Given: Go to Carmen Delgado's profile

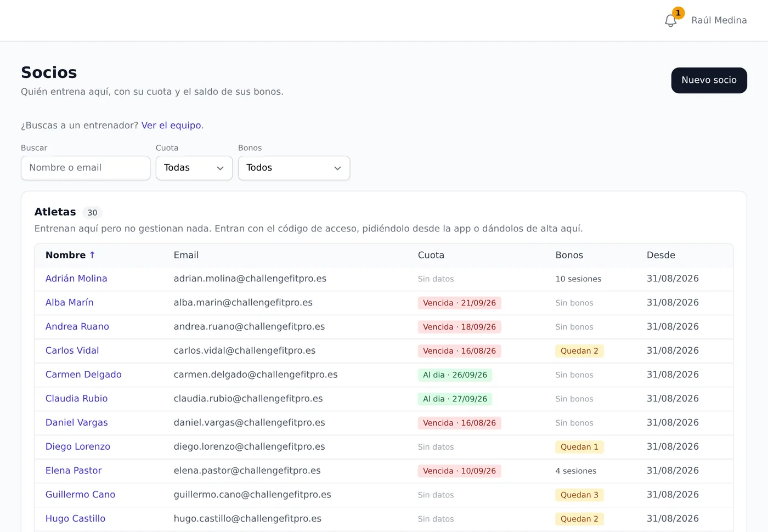Looking at the screenshot, I should coord(83,375).
